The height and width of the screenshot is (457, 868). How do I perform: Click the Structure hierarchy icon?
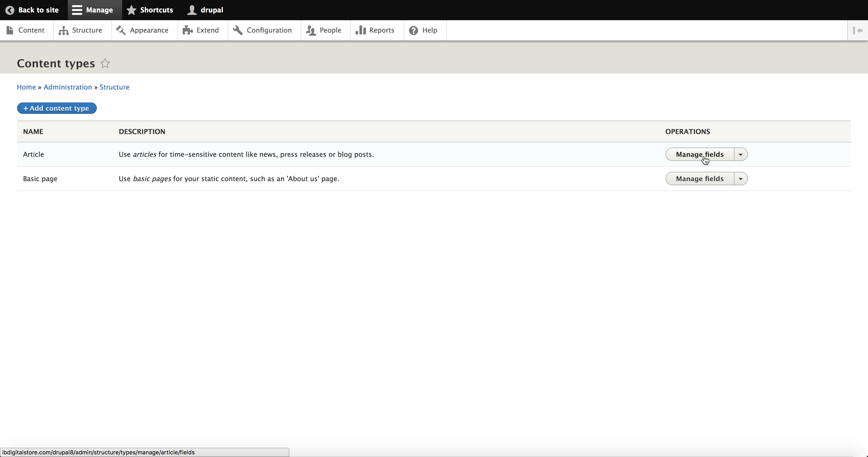click(x=63, y=31)
